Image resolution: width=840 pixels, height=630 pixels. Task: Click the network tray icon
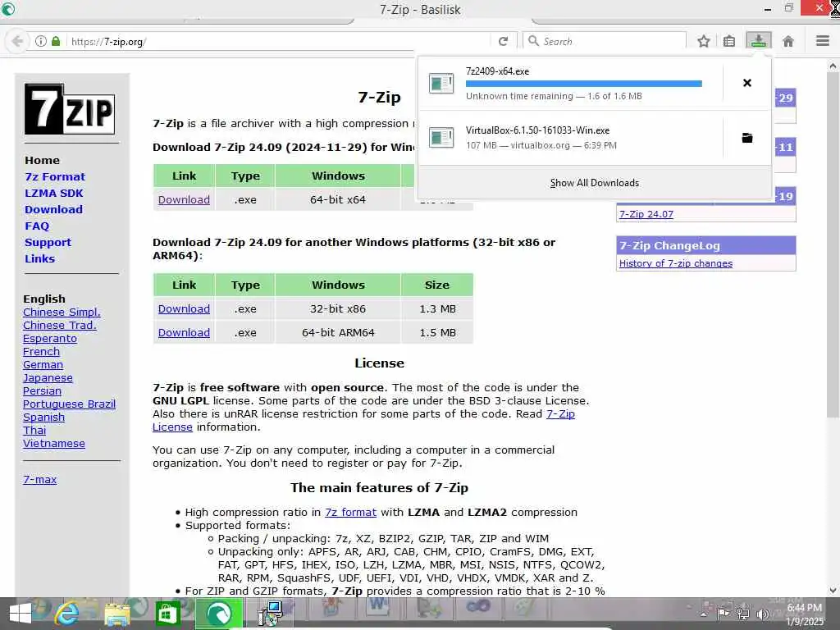[x=743, y=614]
